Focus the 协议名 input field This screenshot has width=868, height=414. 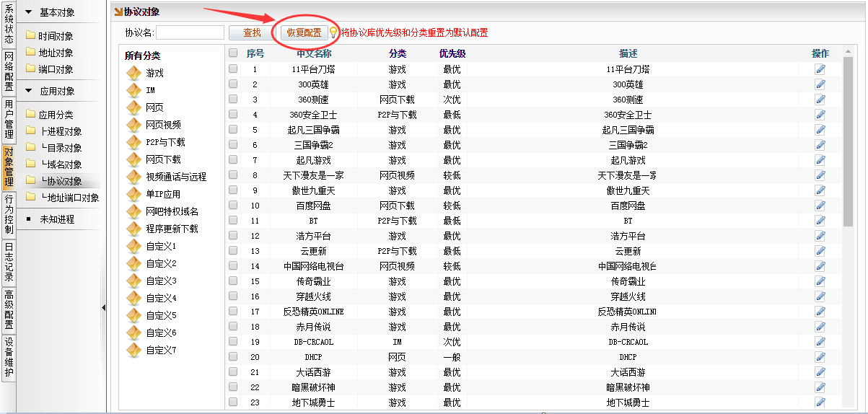click(190, 32)
